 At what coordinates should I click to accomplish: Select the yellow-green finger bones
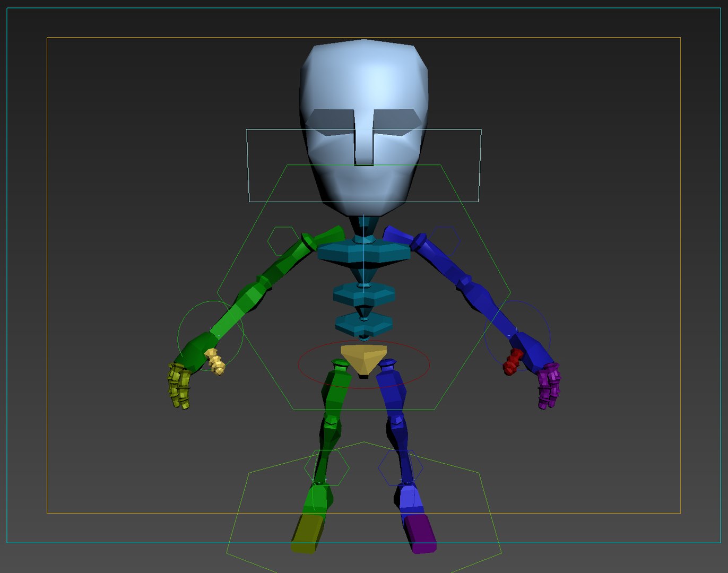point(179,386)
